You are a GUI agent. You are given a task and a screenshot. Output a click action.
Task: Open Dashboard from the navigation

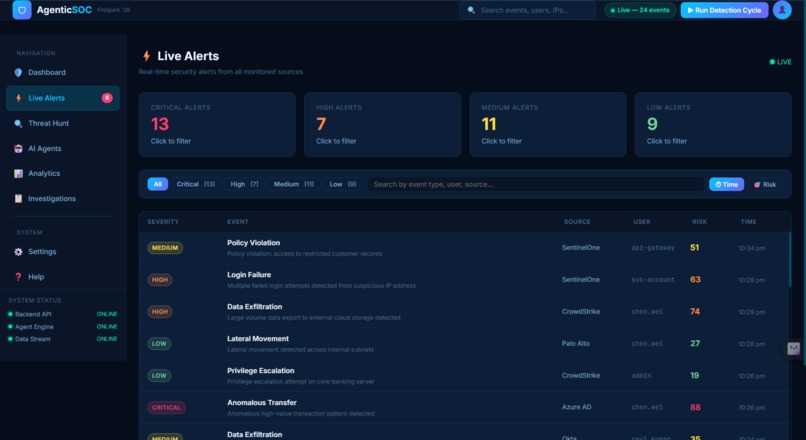click(63, 72)
